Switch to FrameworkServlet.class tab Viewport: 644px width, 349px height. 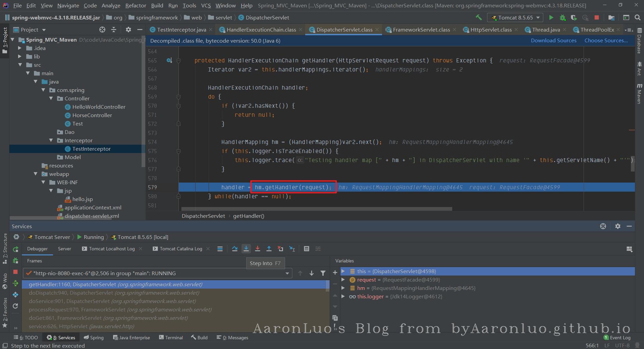pos(421,30)
